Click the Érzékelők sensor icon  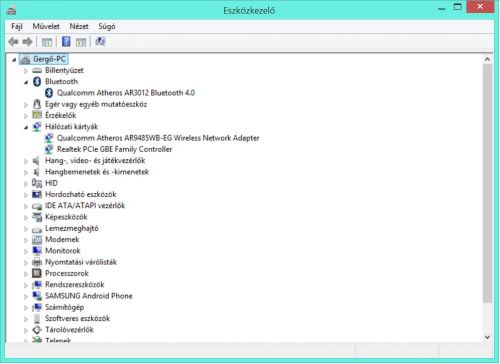click(37, 115)
